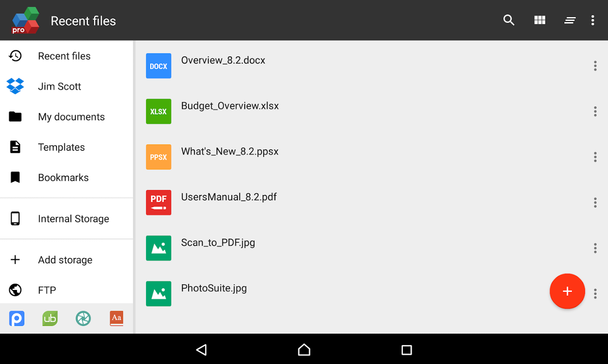Open options for Budget_Overview.xlsx

tap(595, 111)
